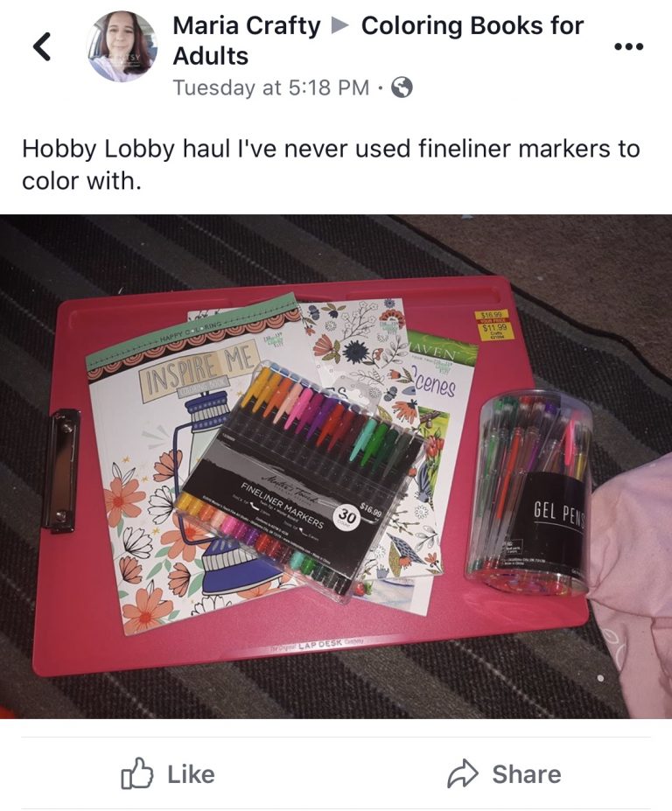Tap the Share text label

pos(526,774)
